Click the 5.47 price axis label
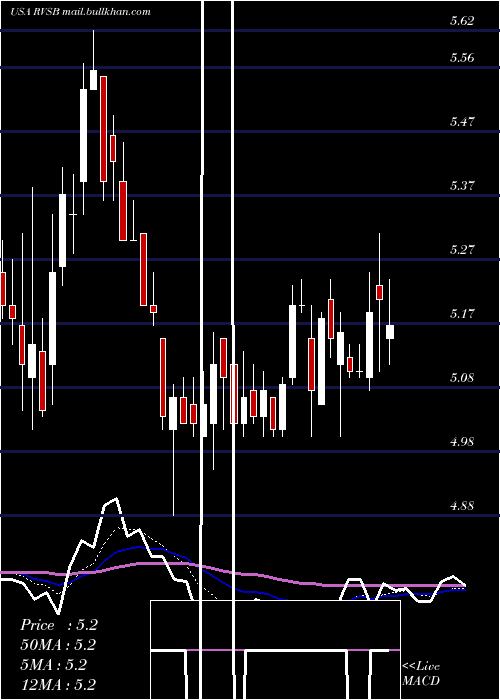The width and height of the screenshot is (500, 700). pos(462,121)
